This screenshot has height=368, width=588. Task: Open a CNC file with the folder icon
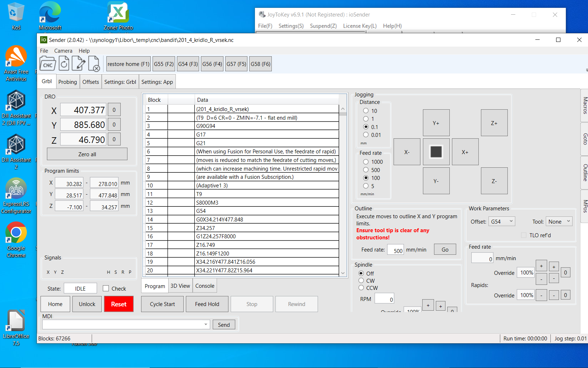click(x=48, y=64)
